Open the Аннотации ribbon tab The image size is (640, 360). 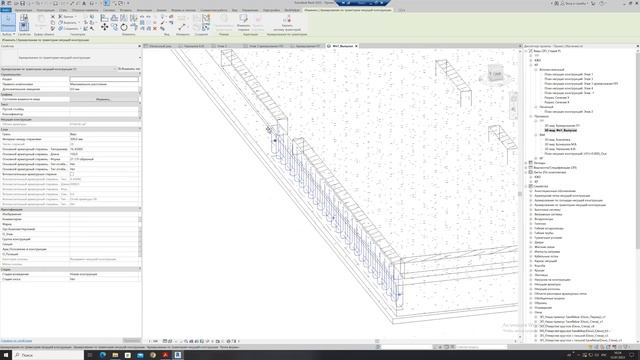(144, 10)
